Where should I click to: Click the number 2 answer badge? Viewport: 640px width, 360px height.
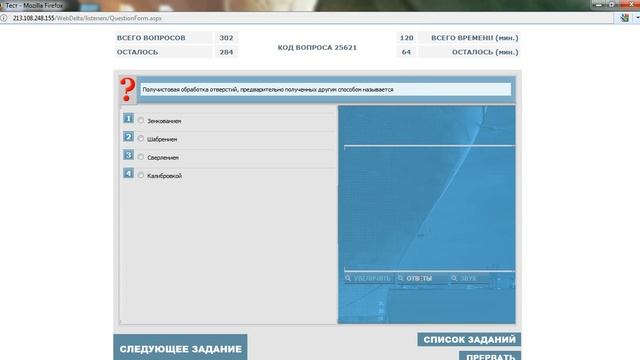[x=128, y=137]
